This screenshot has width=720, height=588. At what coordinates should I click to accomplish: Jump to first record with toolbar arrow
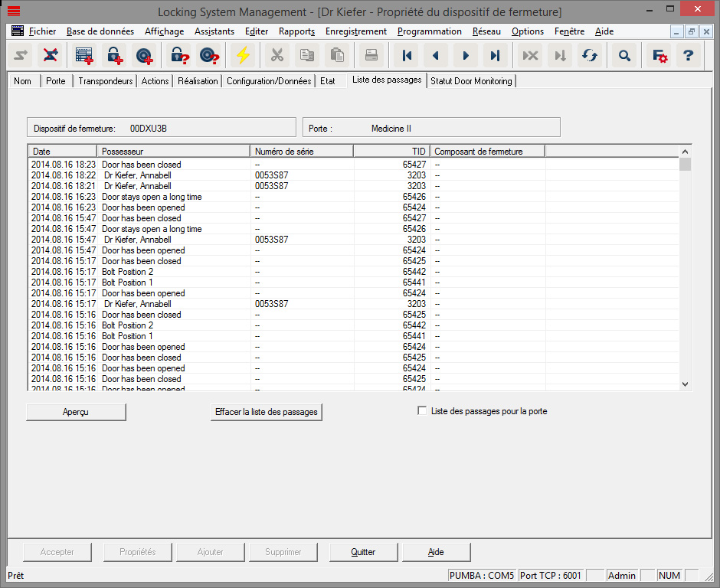pyautogui.click(x=407, y=55)
